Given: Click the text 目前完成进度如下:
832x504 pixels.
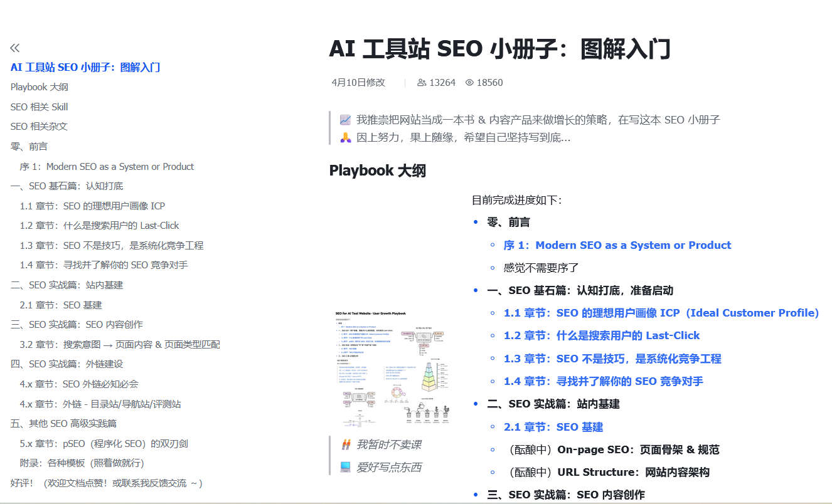Looking at the screenshot, I should point(517,200).
